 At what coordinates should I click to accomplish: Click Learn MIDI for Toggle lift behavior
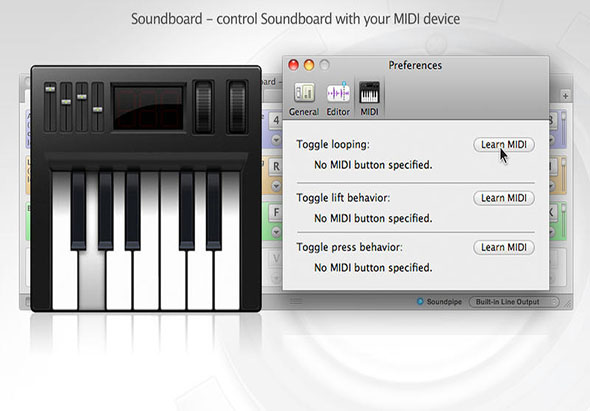coord(504,198)
